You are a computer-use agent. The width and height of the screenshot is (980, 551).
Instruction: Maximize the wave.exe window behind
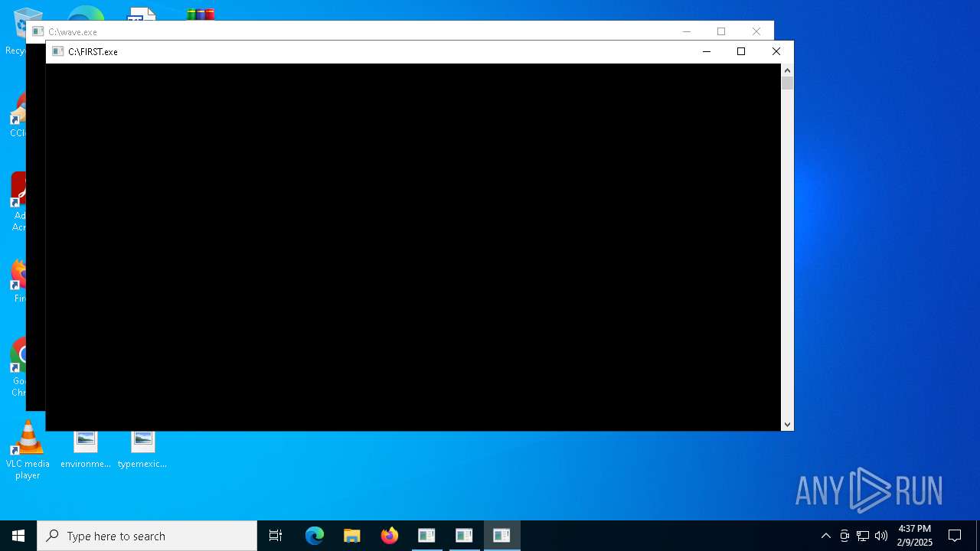tap(721, 31)
